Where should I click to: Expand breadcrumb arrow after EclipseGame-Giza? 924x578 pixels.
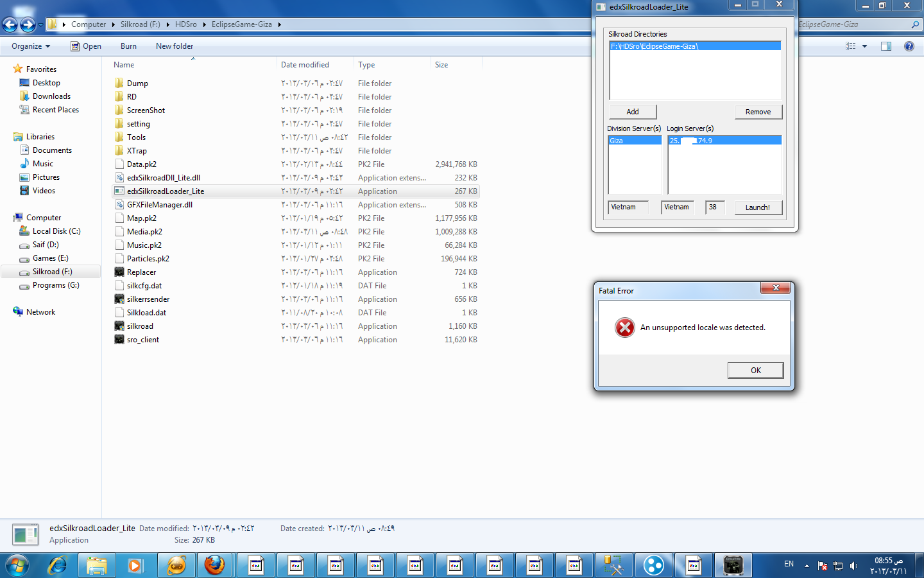click(280, 24)
